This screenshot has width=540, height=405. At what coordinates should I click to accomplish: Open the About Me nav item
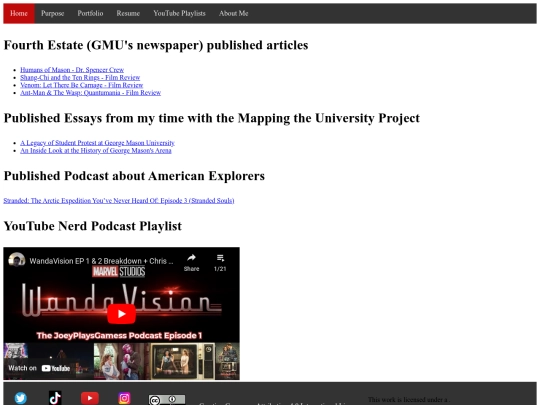pyautogui.click(x=233, y=13)
